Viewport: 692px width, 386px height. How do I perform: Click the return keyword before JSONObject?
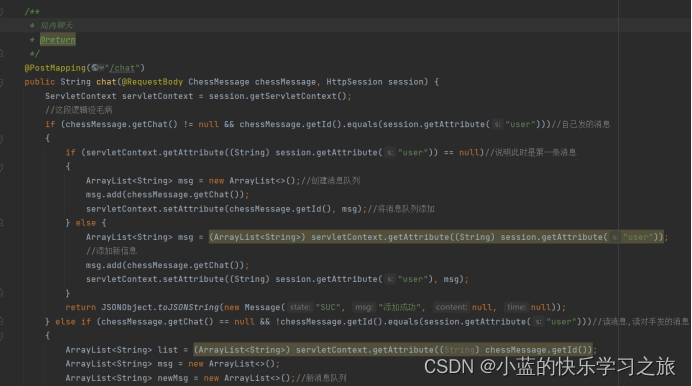[x=80, y=307]
